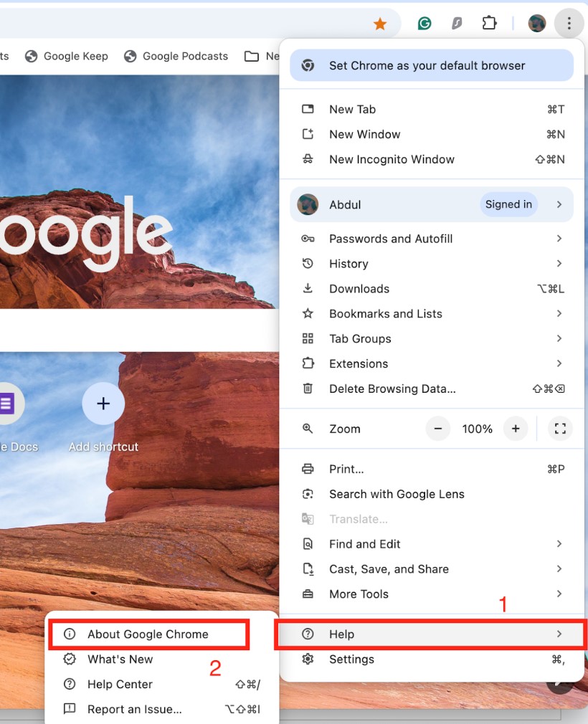588x724 pixels.
Task: Click the Add shortcut plus icon
Action: pos(103,404)
